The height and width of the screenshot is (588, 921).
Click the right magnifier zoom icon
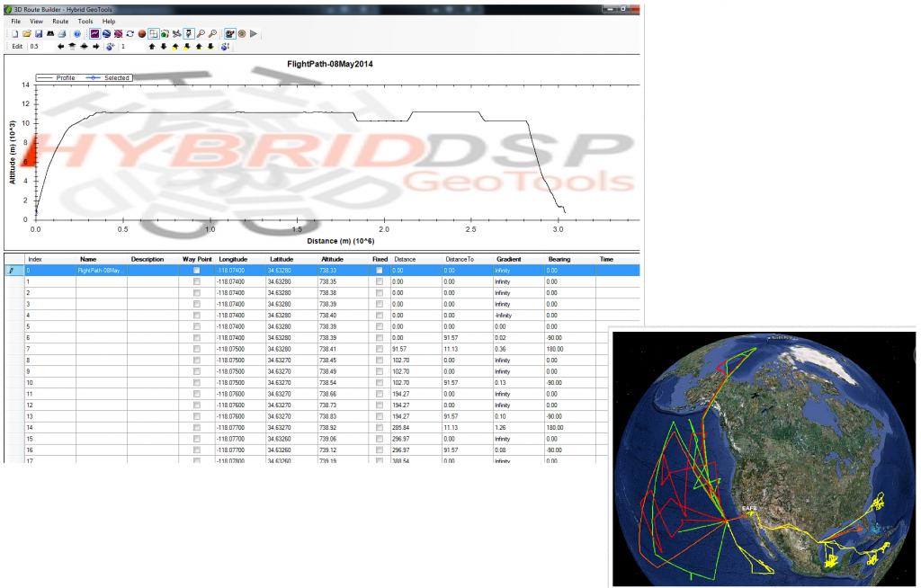point(212,34)
